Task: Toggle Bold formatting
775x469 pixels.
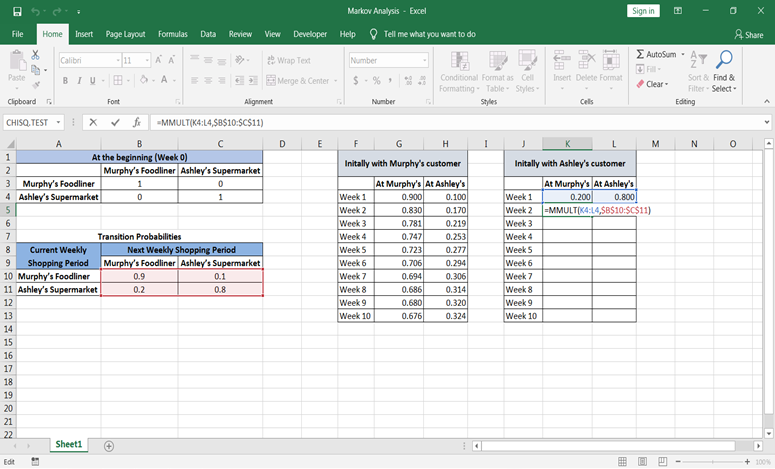Action: pyautogui.click(x=65, y=80)
